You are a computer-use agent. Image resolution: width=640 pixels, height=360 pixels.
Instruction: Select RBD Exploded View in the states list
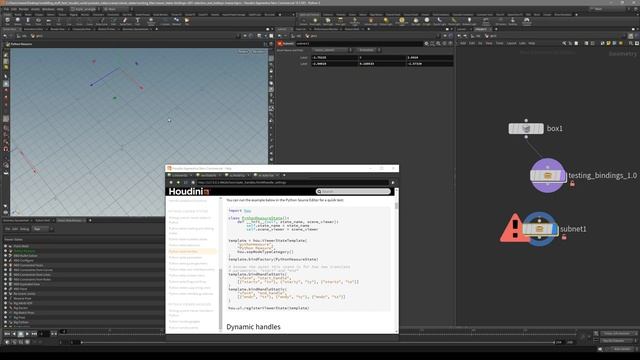27,284
